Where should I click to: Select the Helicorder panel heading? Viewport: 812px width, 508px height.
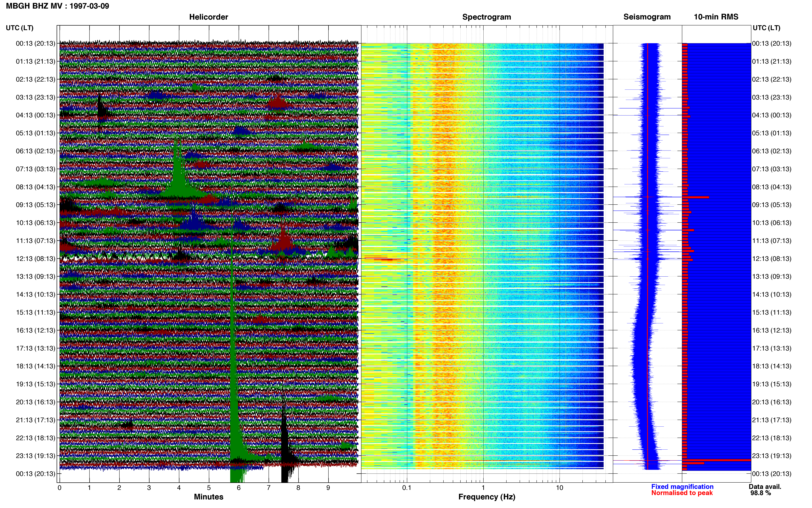pos(209,17)
